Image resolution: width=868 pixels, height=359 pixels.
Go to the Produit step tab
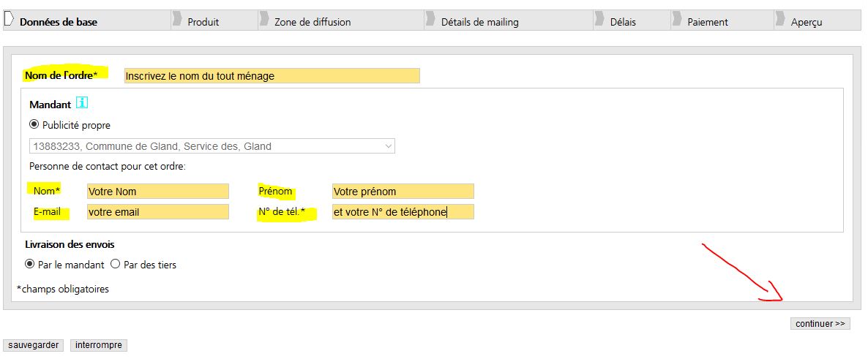(x=203, y=22)
